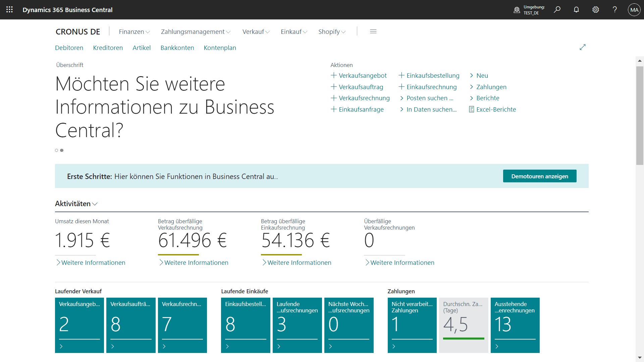Open the Artikel list

pyautogui.click(x=142, y=48)
